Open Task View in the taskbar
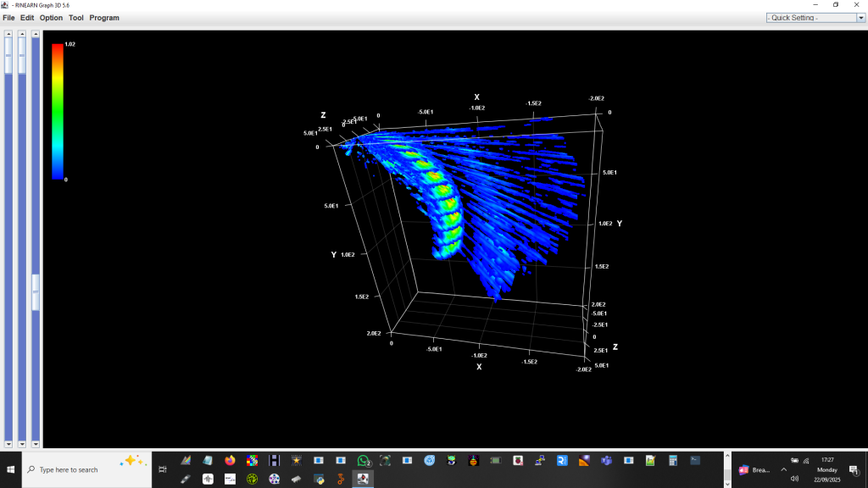Screen dimensions: 868x488 click(x=163, y=469)
